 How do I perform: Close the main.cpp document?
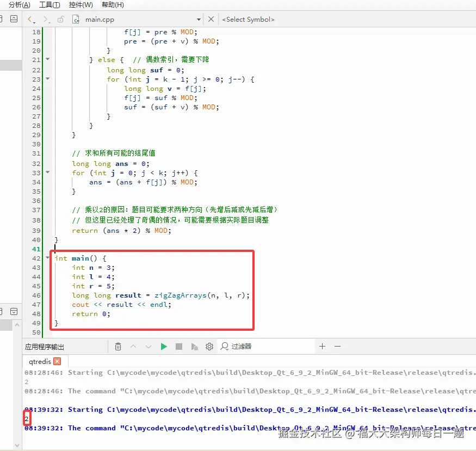[211, 19]
